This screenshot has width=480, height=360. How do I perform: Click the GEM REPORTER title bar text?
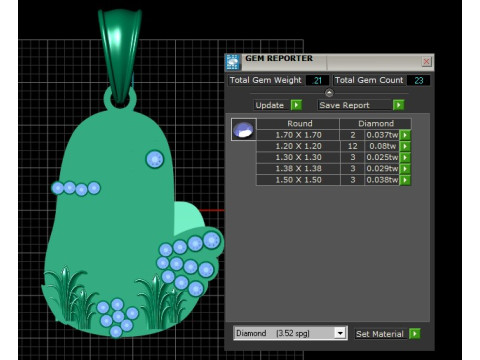point(279,58)
